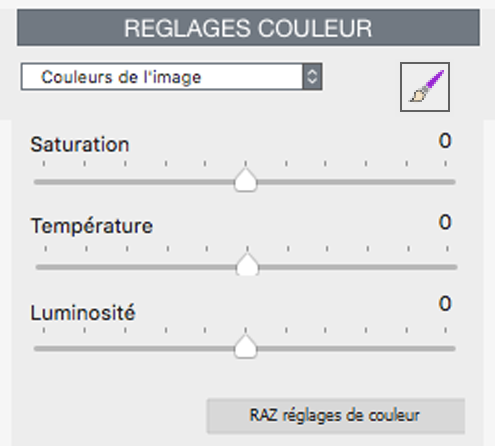Click the dropdown stepper arrows
Viewport: 495px width, 446px height.
coord(312,77)
